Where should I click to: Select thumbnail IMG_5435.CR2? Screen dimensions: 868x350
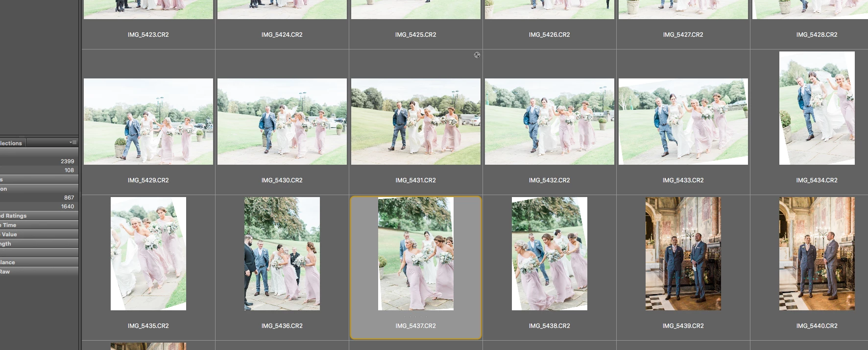tap(148, 253)
